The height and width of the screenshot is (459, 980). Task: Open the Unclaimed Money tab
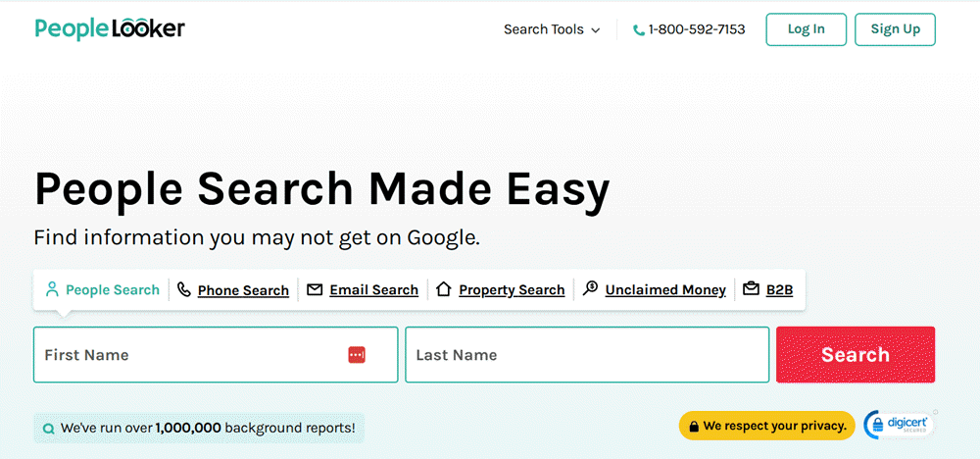665,290
